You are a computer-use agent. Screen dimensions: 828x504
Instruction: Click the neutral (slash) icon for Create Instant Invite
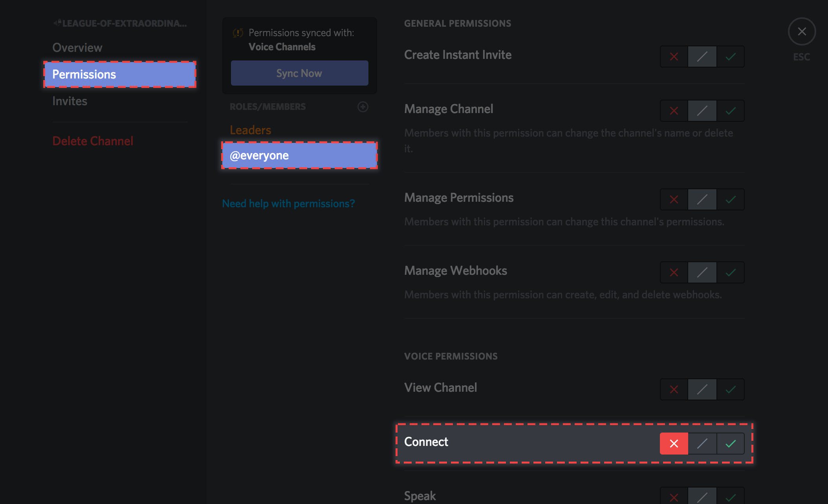click(x=702, y=55)
